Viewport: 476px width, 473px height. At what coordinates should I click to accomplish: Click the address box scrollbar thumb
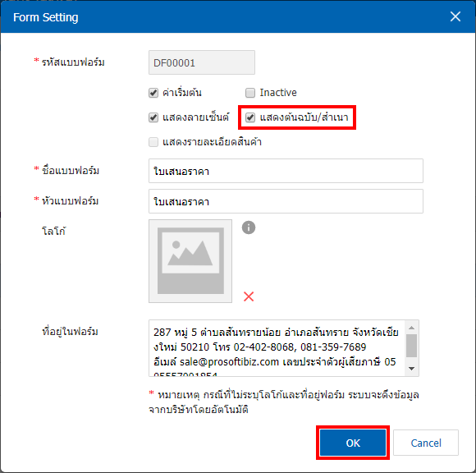click(412, 346)
